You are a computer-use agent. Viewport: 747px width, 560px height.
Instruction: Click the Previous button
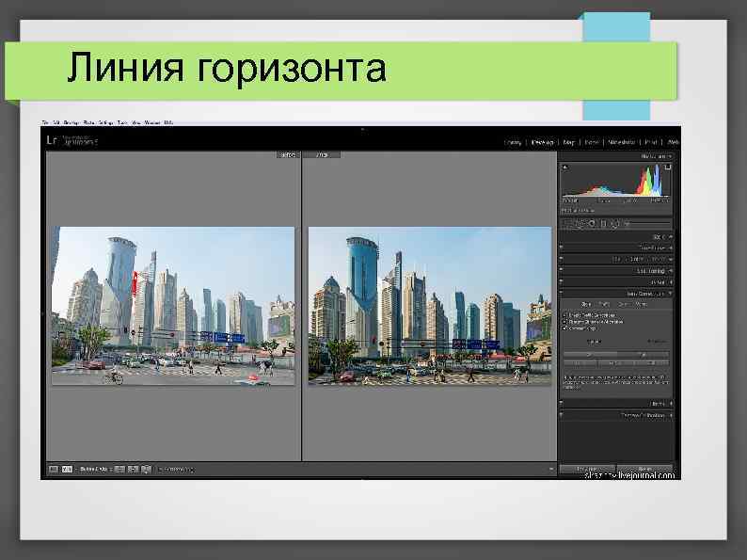click(587, 469)
